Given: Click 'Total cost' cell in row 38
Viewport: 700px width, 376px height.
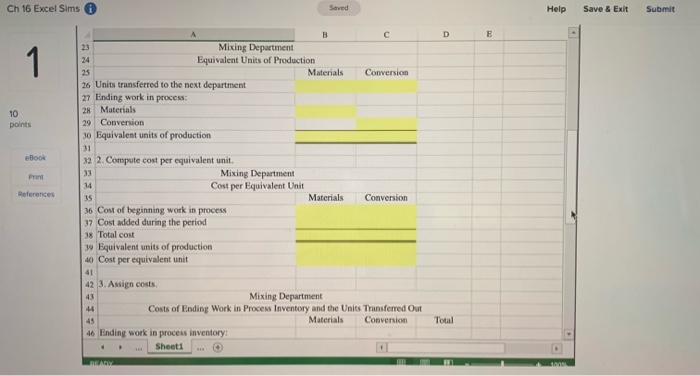Looking at the screenshot, I should [x=196, y=235].
